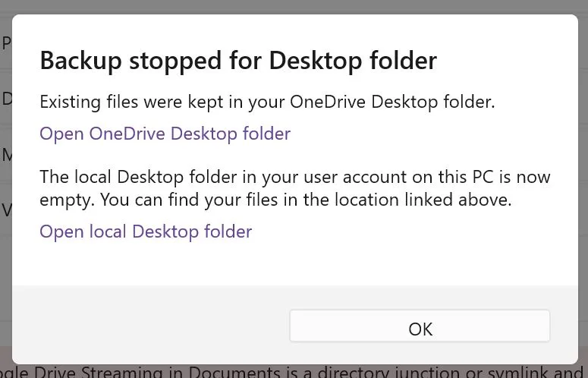Click the gray footer area left of OK
The height and width of the screenshot is (378, 588).
pyautogui.click(x=150, y=324)
